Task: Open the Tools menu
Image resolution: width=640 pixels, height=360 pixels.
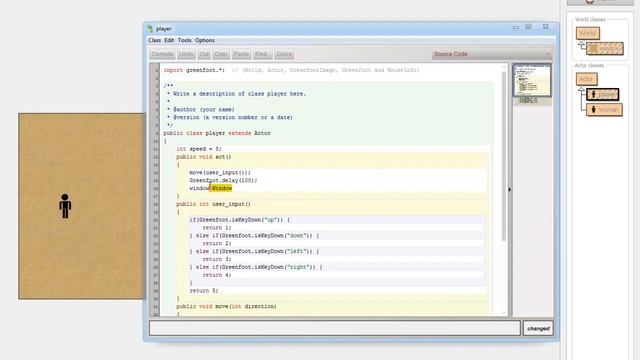Action: coord(184,40)
